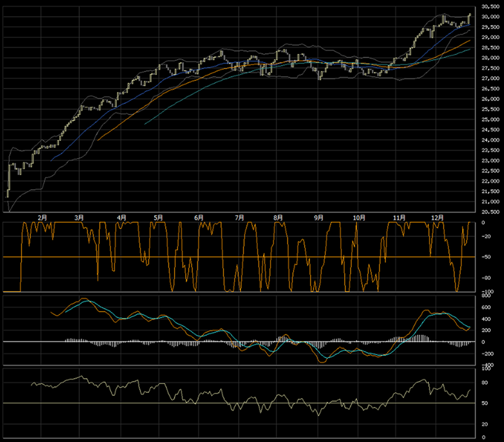Select the 24,000 price axis label
Screen dimensions: 504x442
(x=490, y=140)
